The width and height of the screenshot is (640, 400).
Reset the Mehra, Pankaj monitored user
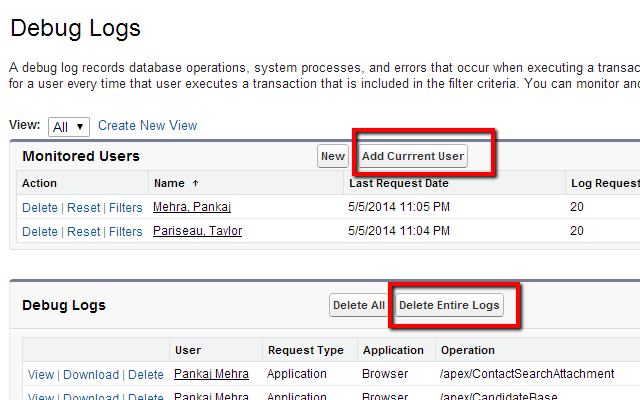(x=84, y=207)
